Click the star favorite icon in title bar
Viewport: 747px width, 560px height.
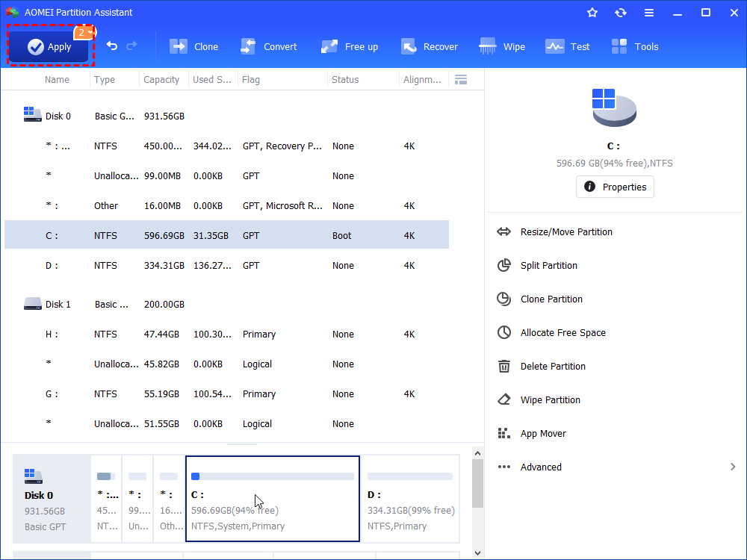[592, 13]
